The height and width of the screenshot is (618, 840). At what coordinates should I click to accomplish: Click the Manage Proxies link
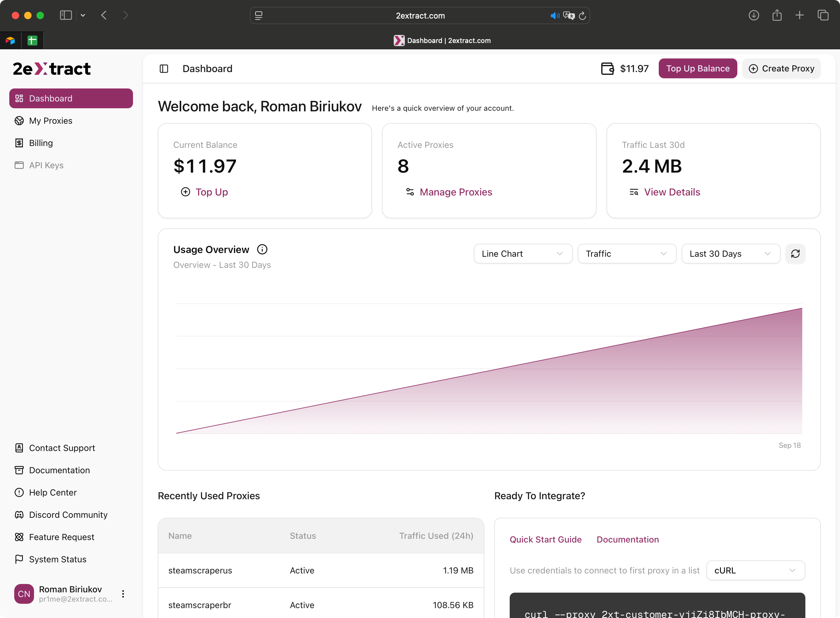point(456,192)
